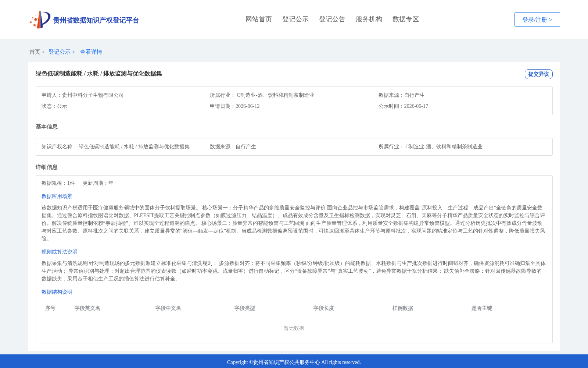Click 字段类型 column header
Image resolution: width=588 pixels, height=368 pixels.
pos(245,308)
